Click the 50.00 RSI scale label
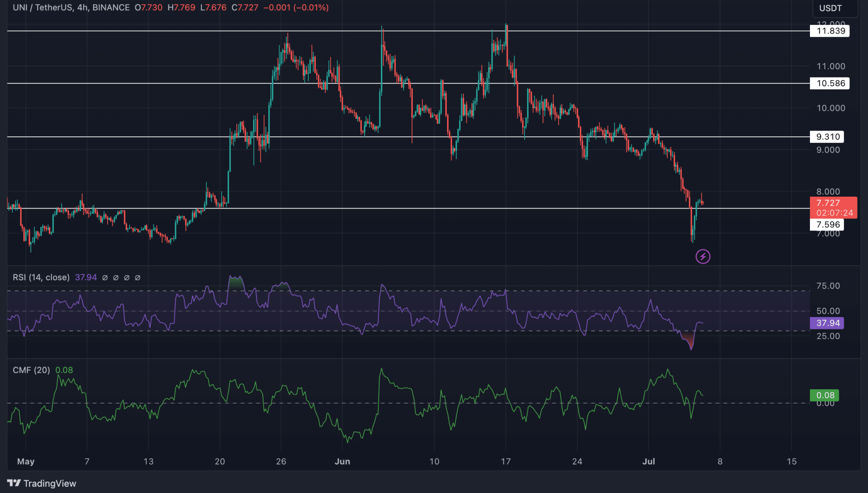Image resolution: width=868 pixels, height=493 pixels. [x=828, y=311]
